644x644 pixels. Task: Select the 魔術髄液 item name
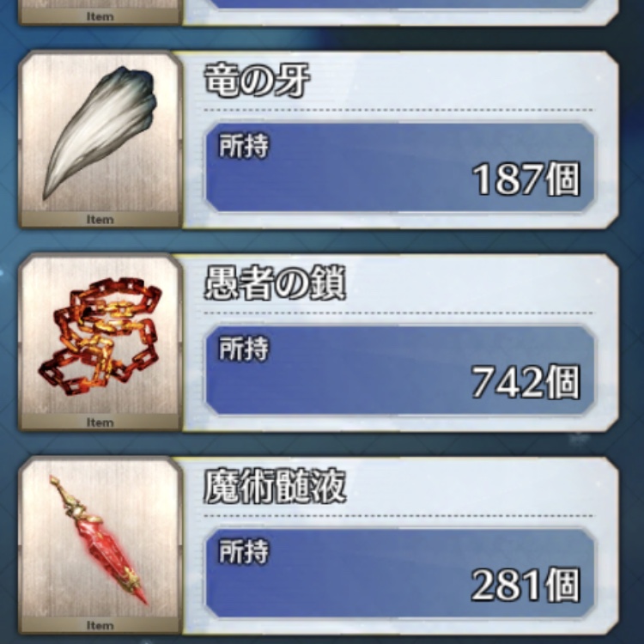275,486
